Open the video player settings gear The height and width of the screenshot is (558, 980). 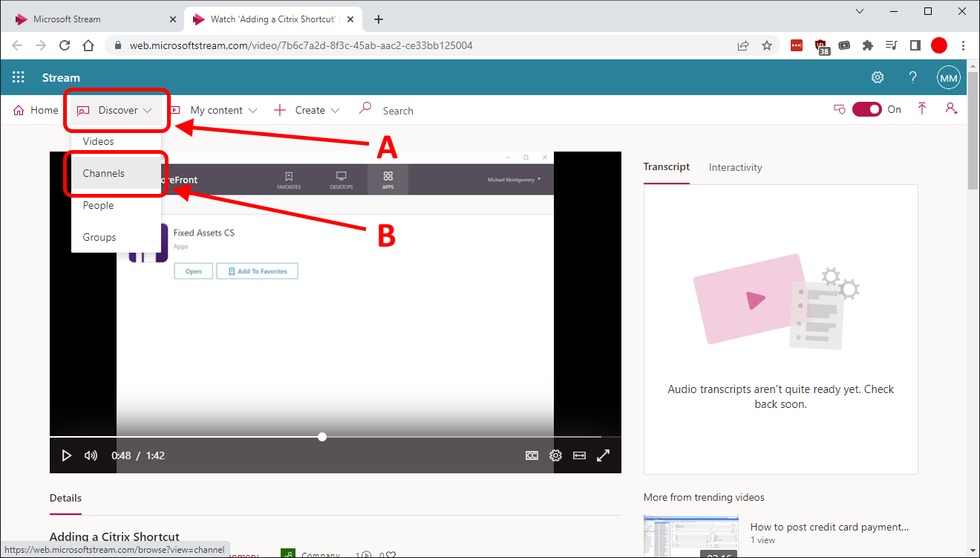coord(555,455)
